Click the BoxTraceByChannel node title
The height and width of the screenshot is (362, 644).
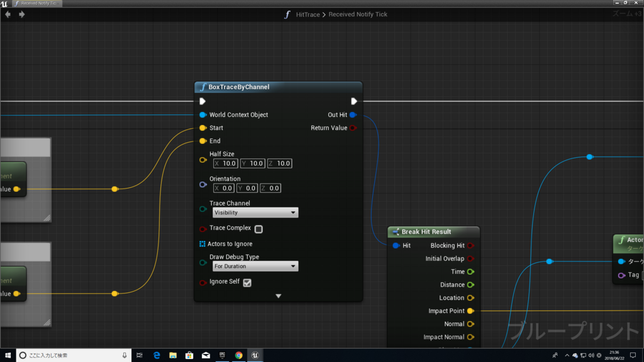pyautogui.click(x=238, y=87)
